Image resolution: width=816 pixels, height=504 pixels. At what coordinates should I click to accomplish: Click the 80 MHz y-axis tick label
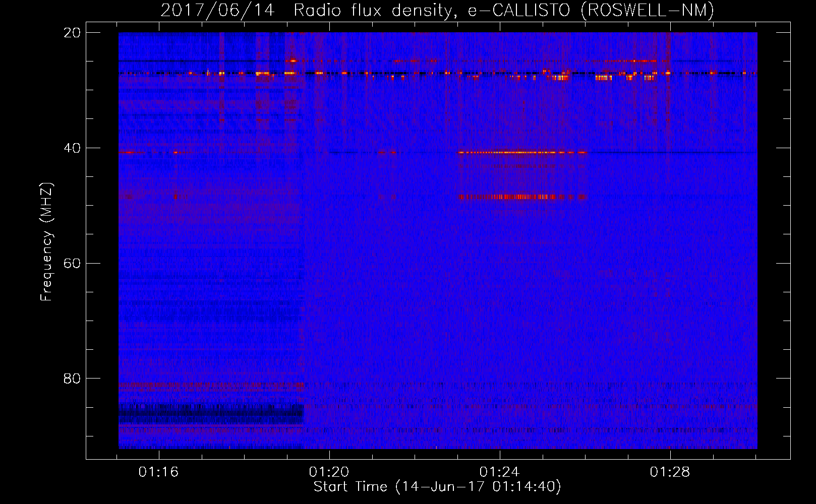(x=72, y=379)
